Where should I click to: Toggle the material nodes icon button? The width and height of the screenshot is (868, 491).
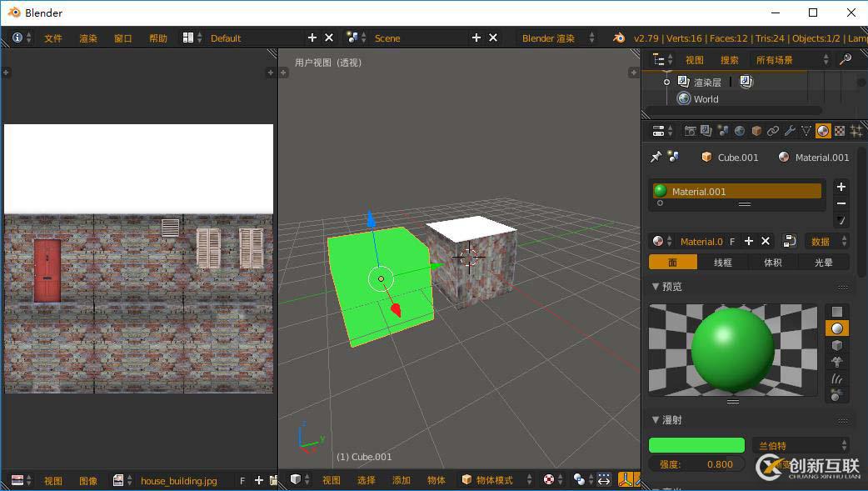(x=790, y=241)
